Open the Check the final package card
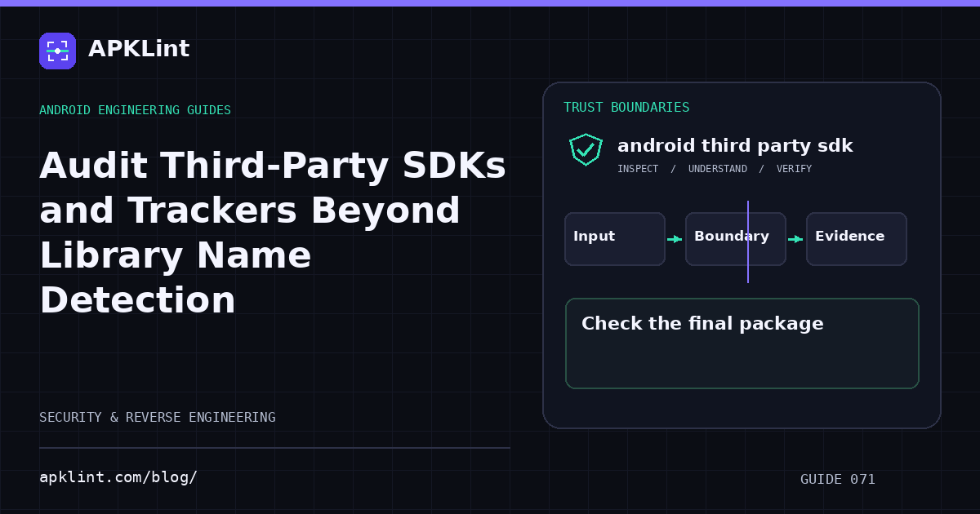 click(742, 343)
